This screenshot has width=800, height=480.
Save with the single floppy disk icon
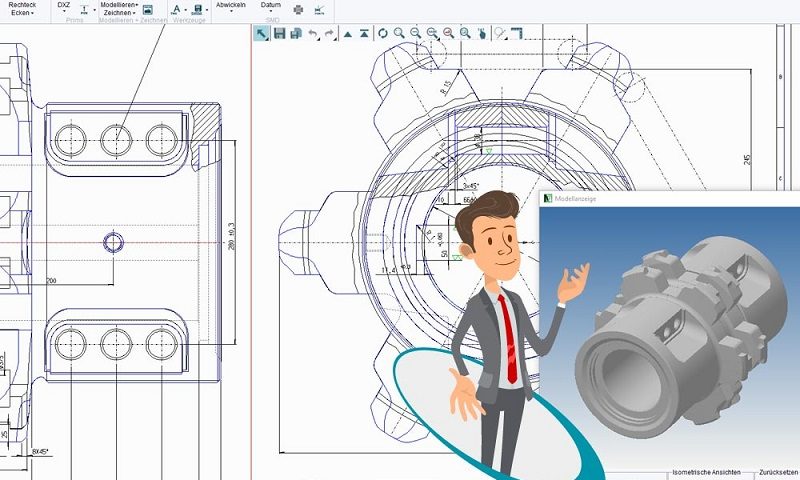coord(279,34)
